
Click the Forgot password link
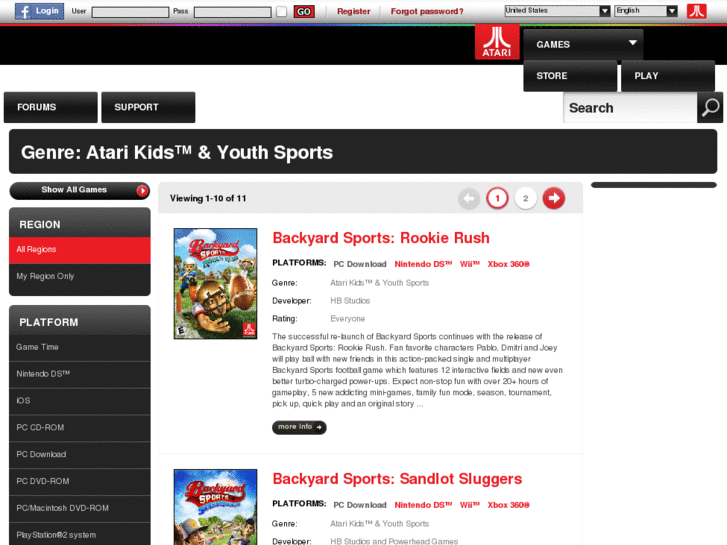[x=427, y=11]
